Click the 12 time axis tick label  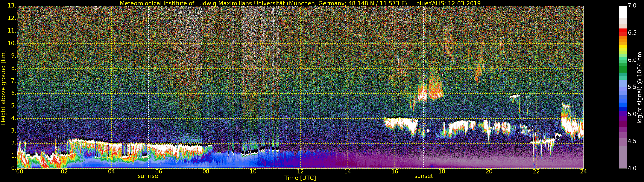[x=300, y=172]
